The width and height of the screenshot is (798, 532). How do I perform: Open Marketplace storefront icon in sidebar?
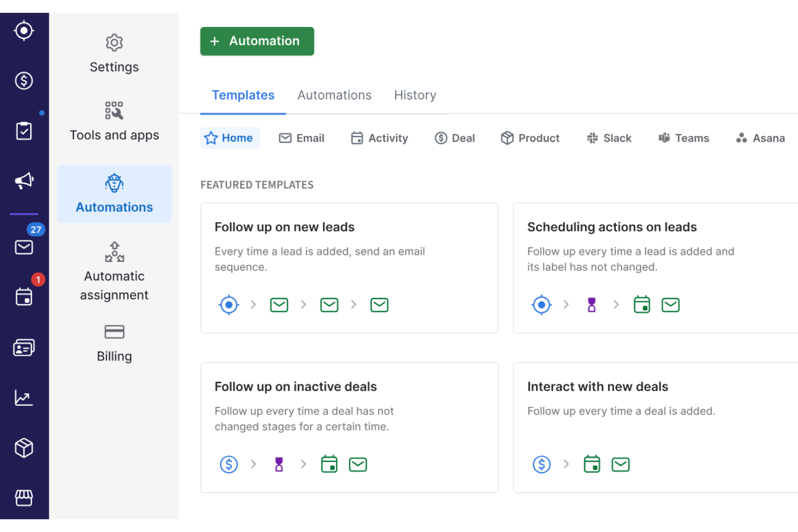click(24, 498)
